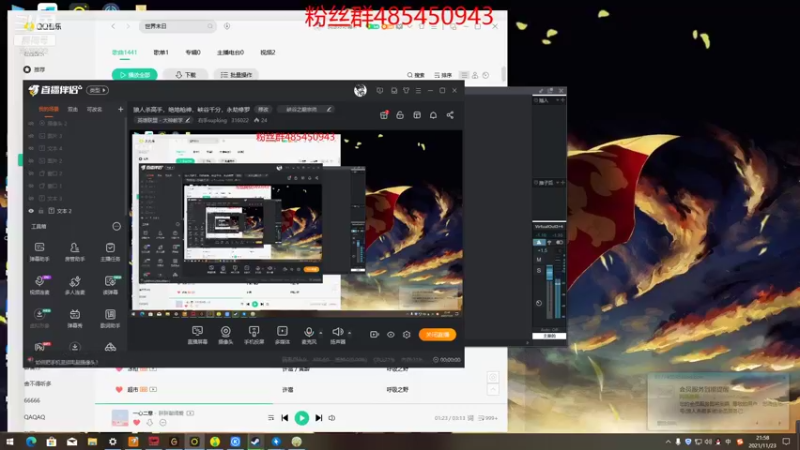The width and height of the screenshot is (800, 450).
Task: Add a phone screen-cast source (手机投屏)
Action: point(254,335)
